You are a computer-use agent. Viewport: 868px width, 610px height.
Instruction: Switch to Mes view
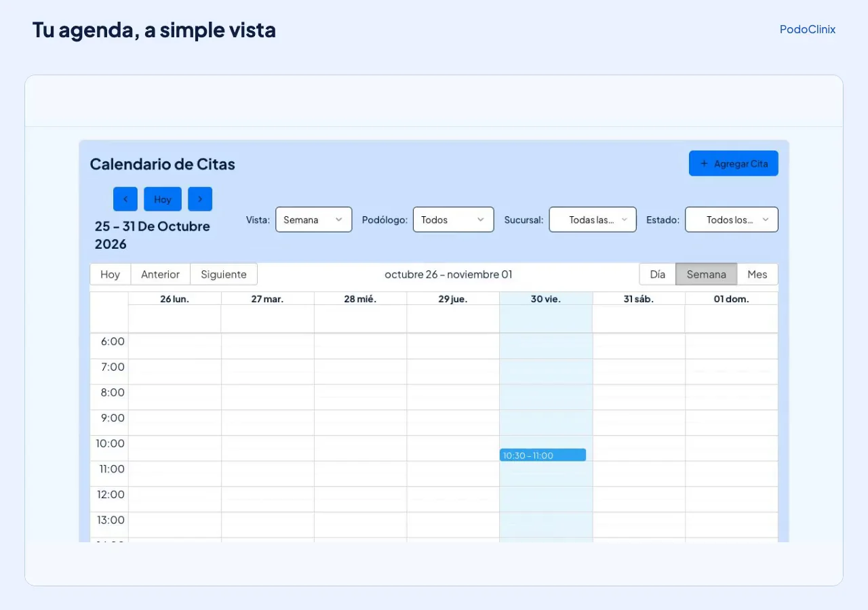[757, 274]
